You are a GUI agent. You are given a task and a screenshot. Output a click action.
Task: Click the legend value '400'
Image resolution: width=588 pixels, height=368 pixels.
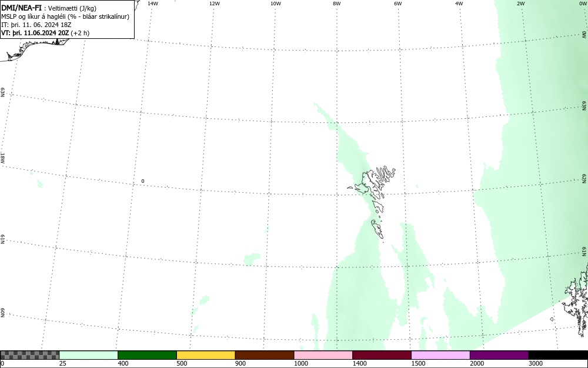pyautogui.click(x=123, y=363)
